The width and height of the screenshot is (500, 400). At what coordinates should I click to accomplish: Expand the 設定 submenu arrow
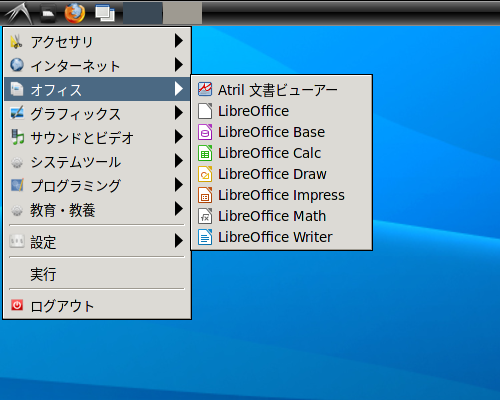click(179, 241)
